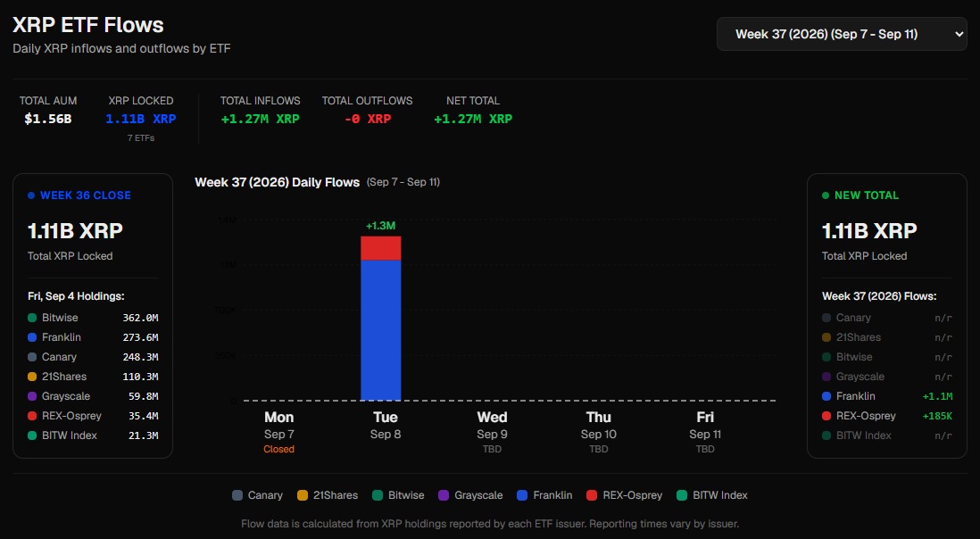The image size is (980, 539).
Task: Click the NEW TOTAL heading
Action: pos(867,195)
